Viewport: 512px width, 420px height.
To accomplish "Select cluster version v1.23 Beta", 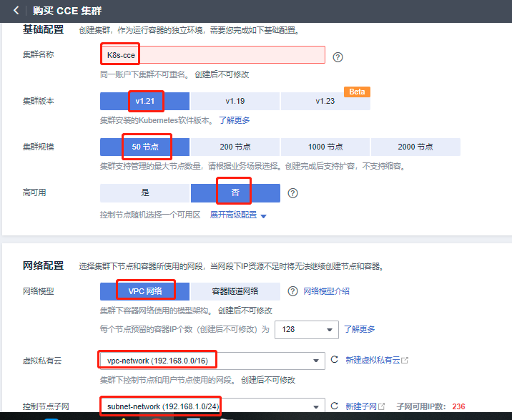I will point(325,101).
